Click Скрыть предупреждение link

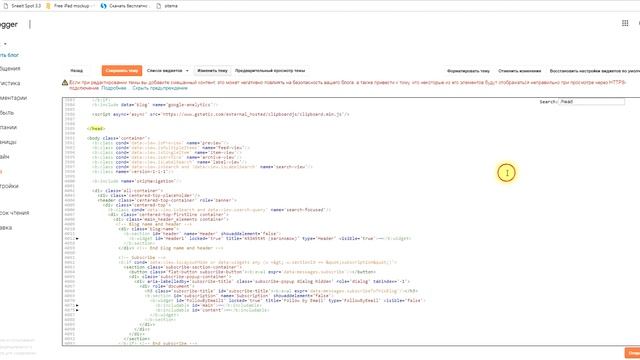point(160,88)
